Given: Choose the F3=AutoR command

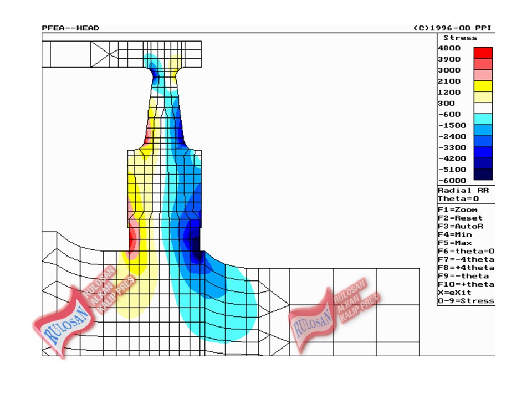Looking at the screenshot, I should click(x=459, y=227).
